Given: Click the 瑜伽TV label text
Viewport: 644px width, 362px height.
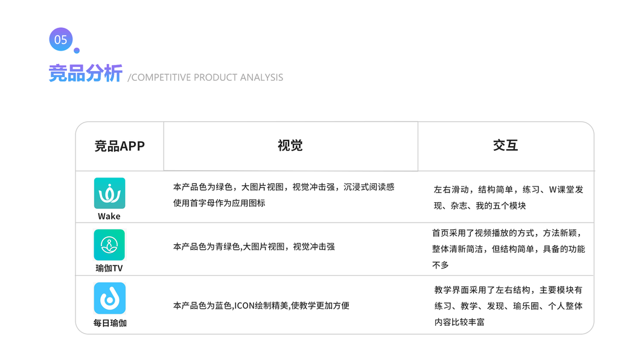Looking at the screenshot, I should pos(109,268).
